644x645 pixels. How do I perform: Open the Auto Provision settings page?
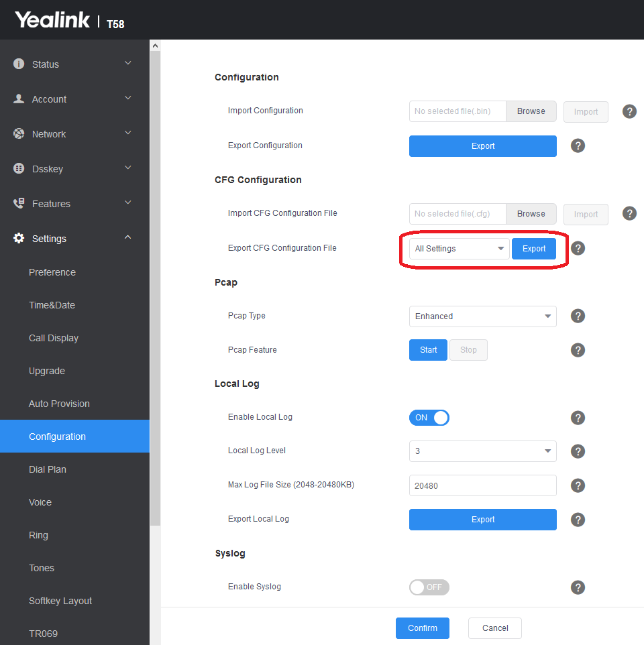[x=59, y=404]
